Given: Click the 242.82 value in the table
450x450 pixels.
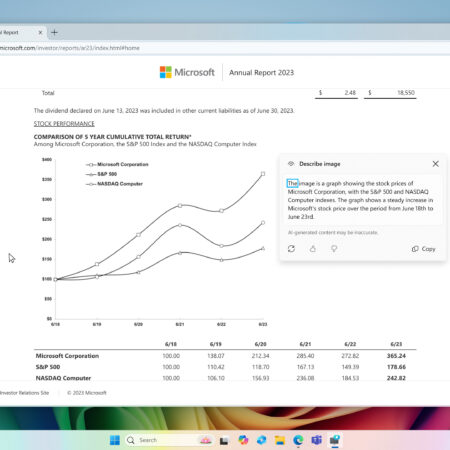Looking at the screenshot, I should tap(396, 378).
